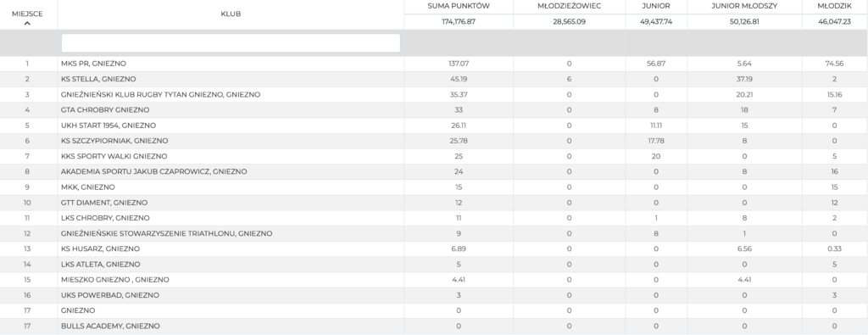Viewport: 868px width, 335px height.
Task: Select the KS HUSARZ, GNIEZNO row
Action: (434, 249)
